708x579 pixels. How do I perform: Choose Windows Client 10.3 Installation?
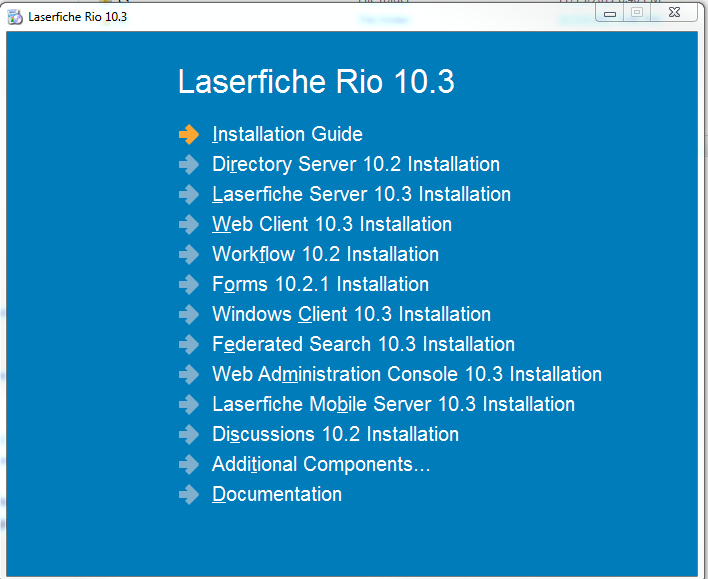(351, 314)
